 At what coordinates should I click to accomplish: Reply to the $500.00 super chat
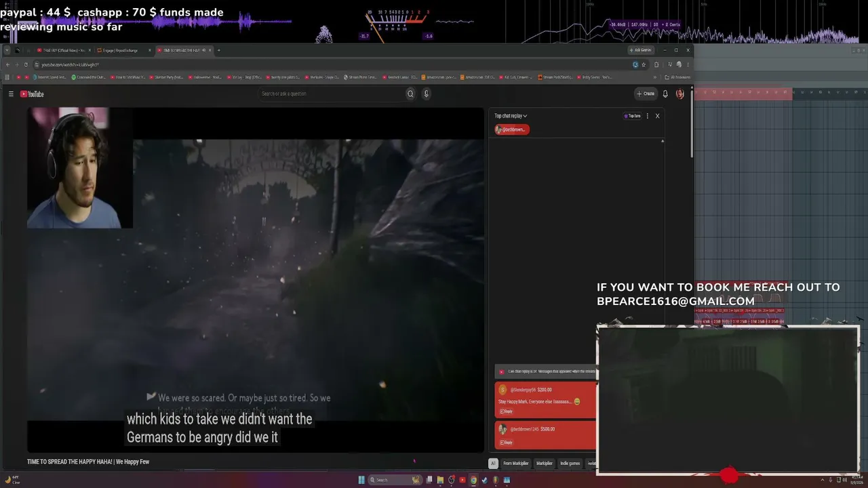tap(506, 442)
